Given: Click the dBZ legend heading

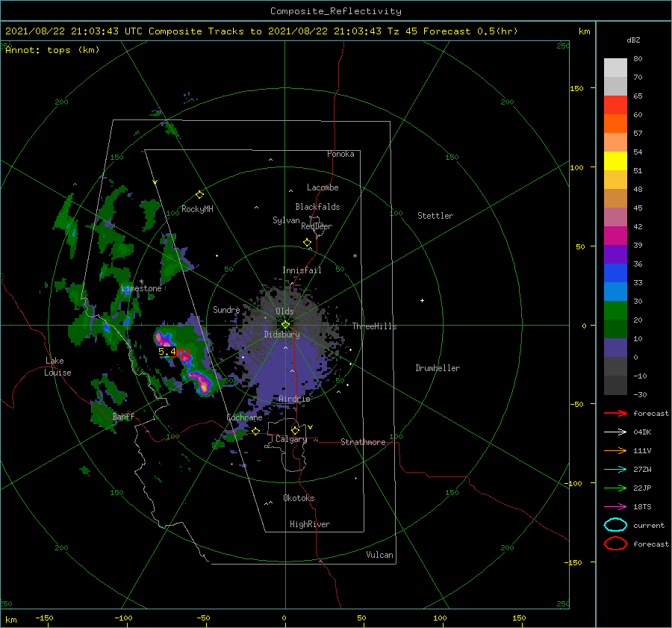Looking at the screenshot, I should coord(633,40).
